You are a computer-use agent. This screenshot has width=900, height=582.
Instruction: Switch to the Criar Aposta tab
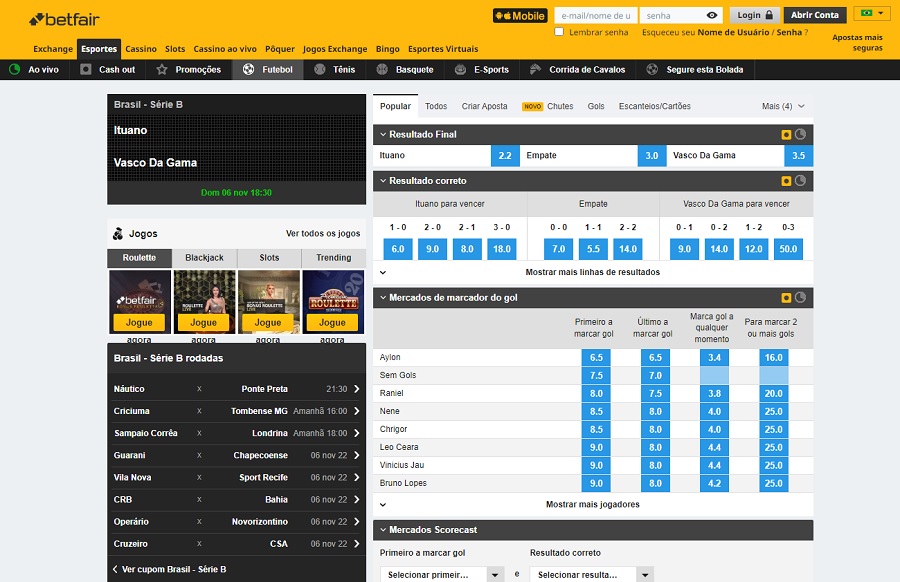click(x=484, y=106)
